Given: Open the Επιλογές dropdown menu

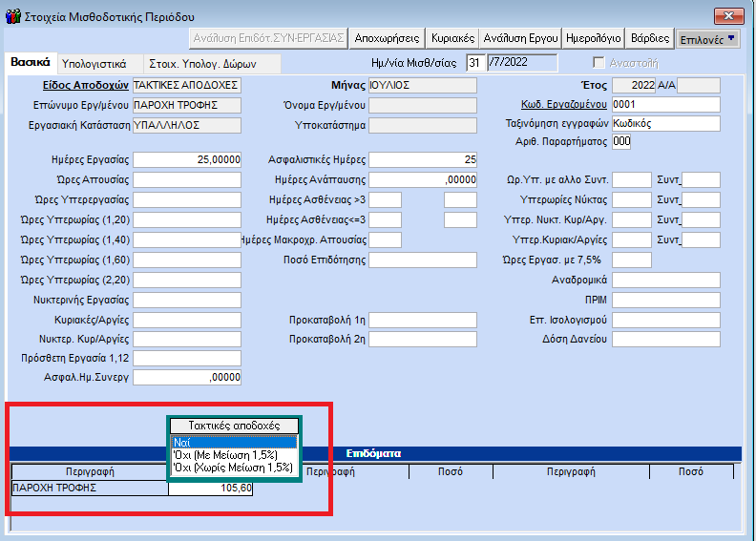Looking at the screenshot, I should [x=707, y=39].
